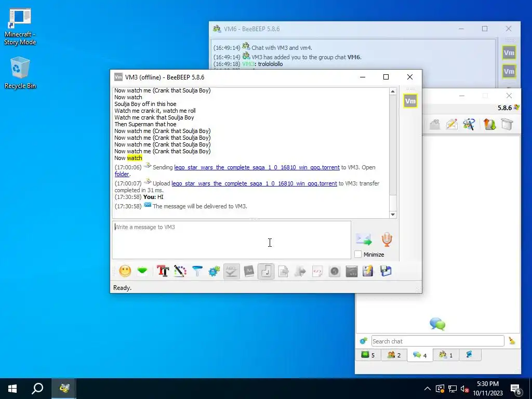The width and height of the screenshot is (532, 399).
Task: Open the font color pencil tool
Action: pyautogui.click(x=180, y=271)
